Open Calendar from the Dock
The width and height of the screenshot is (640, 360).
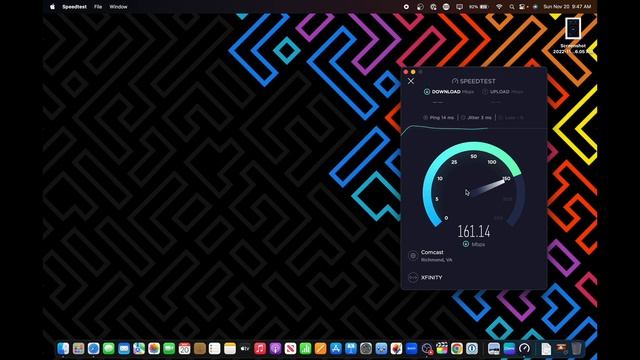point(184,349)
